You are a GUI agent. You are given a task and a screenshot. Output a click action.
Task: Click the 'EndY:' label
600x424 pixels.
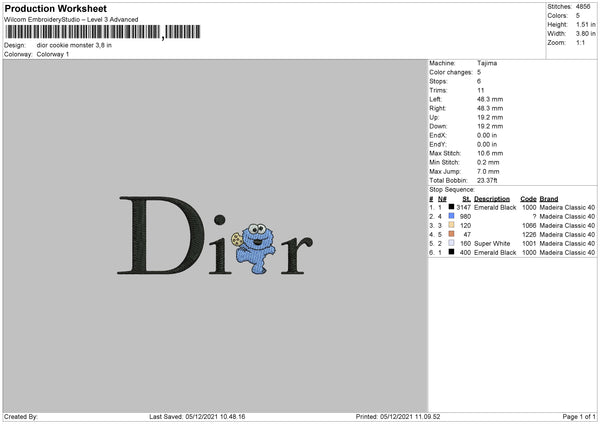[x=438, y=144]
